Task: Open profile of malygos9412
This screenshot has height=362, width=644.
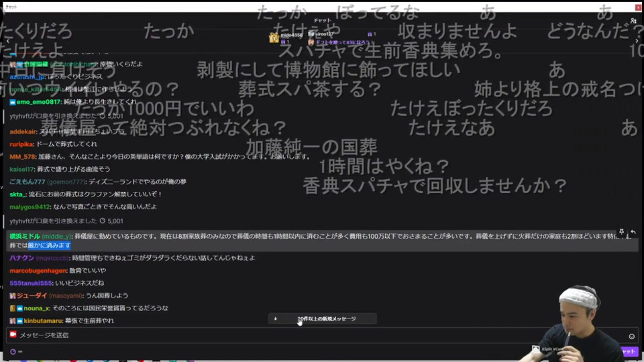Action: [30, 207]
